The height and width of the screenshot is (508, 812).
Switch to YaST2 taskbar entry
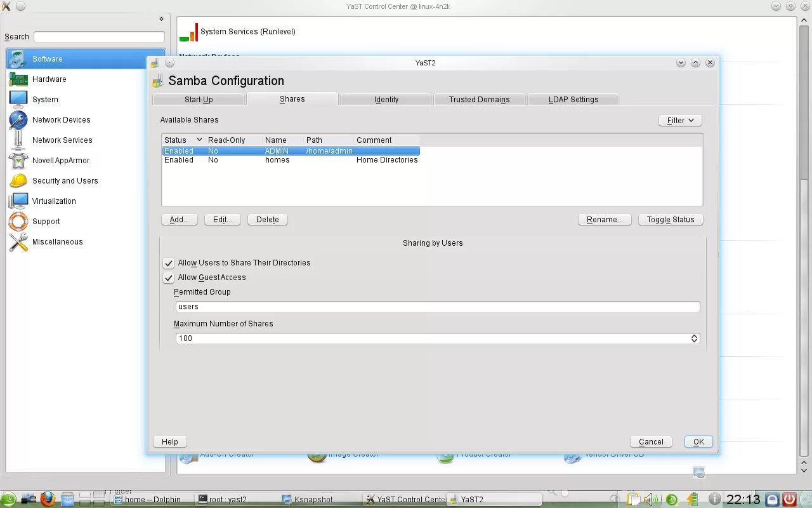click(x=495, y=500)
